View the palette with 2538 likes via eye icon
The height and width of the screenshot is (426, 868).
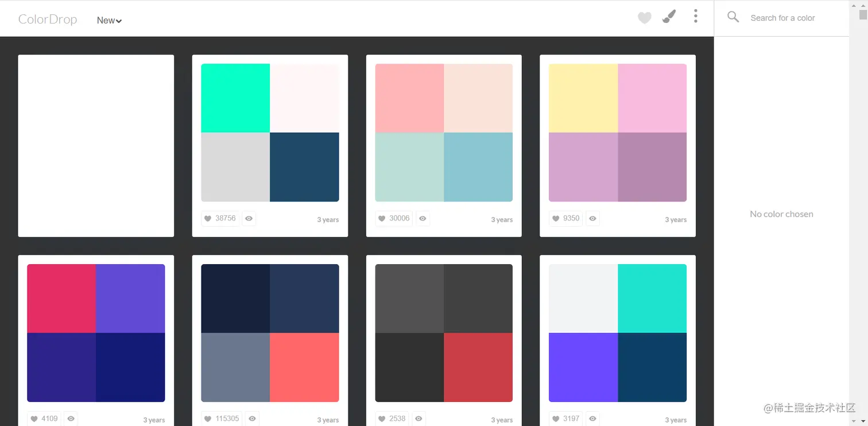pyautogui.click(x=419, y=419)
